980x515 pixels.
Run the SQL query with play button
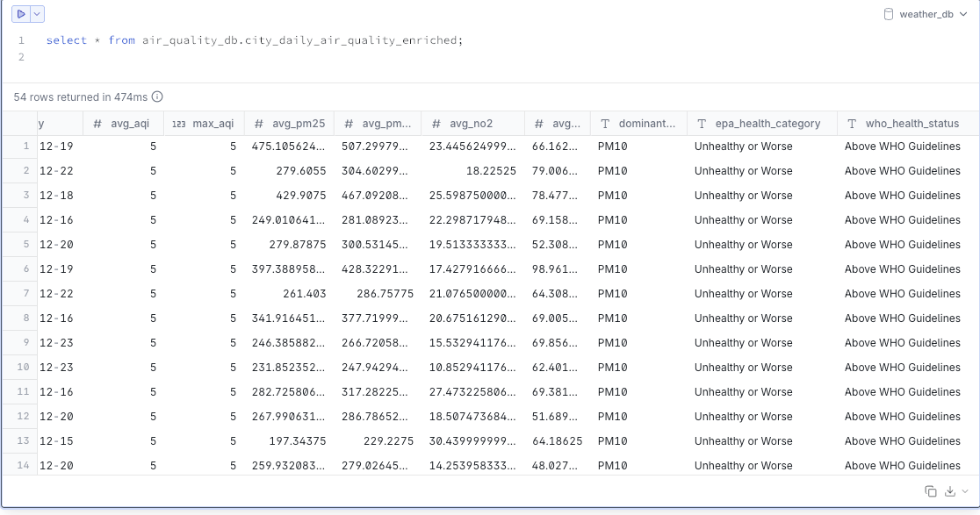pos(20,14)
